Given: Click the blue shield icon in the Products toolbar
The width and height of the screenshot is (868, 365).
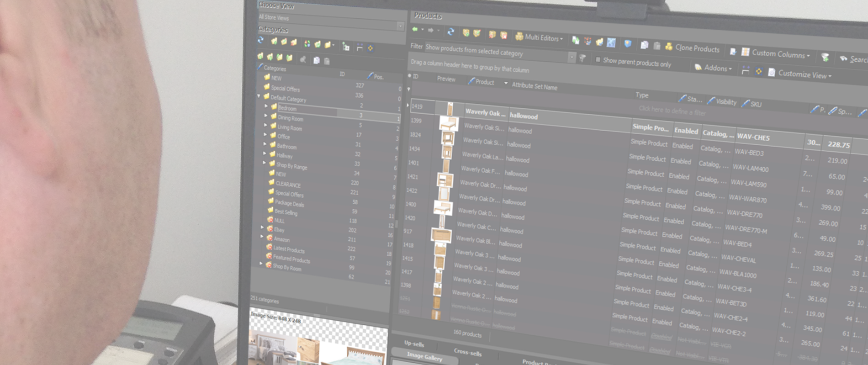Looking at the screenshot, I should [x=628, y=44].
